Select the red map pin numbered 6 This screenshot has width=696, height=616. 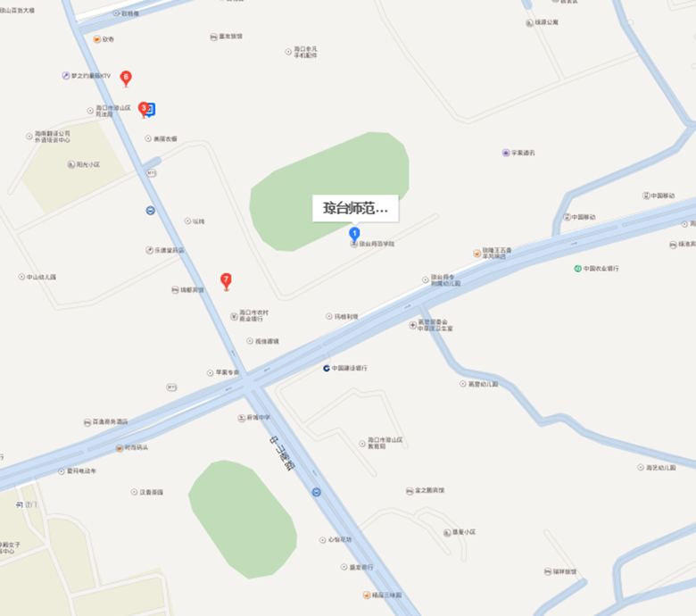point(126,79)
